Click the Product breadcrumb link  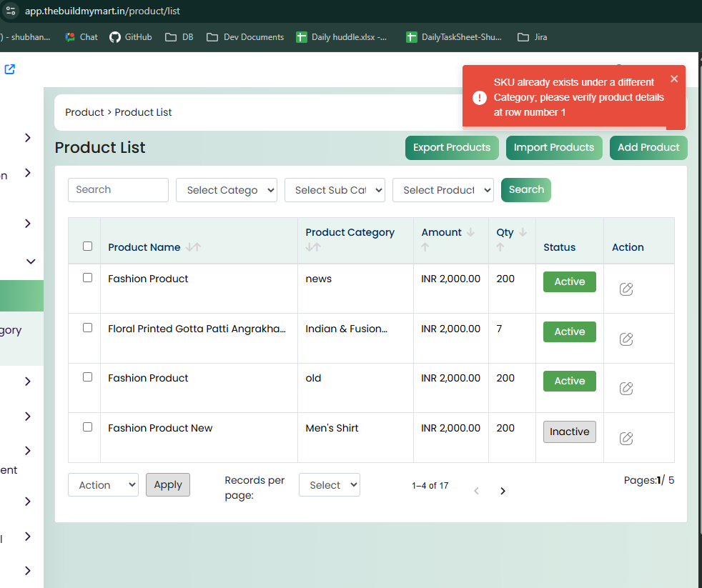pyautogui.click(x=84, y=112)
